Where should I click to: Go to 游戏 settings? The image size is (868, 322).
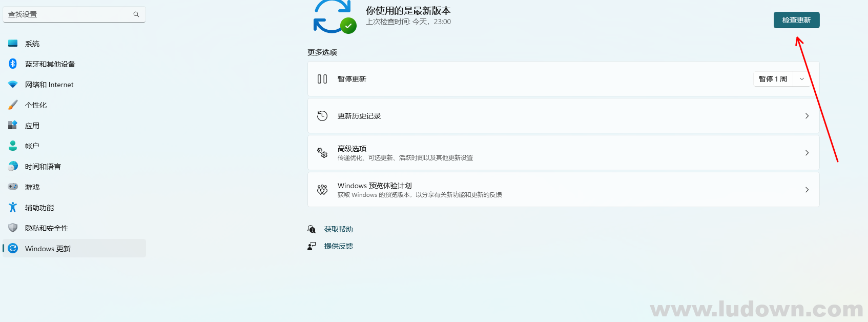coord(74,187)
